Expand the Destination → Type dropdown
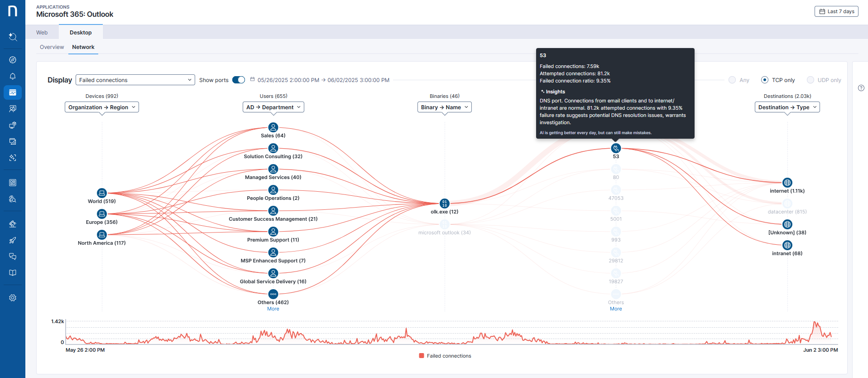Viewport: 868px width, 378px height. [787, 107]
